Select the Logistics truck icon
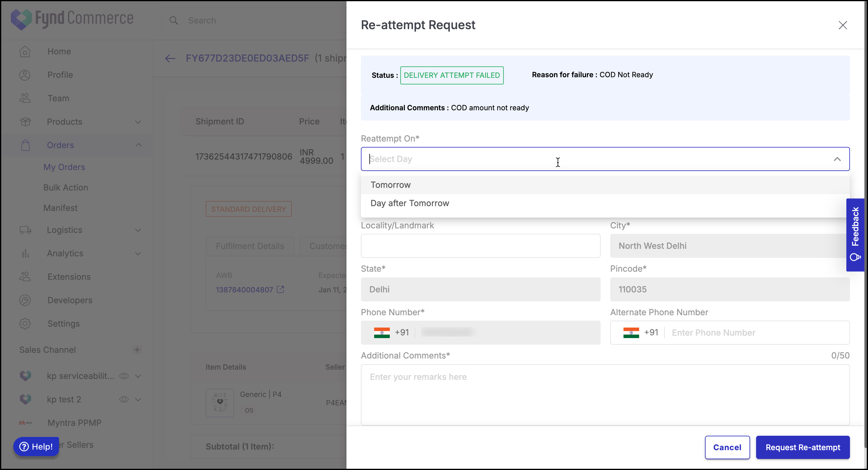 tap(25, 230)
